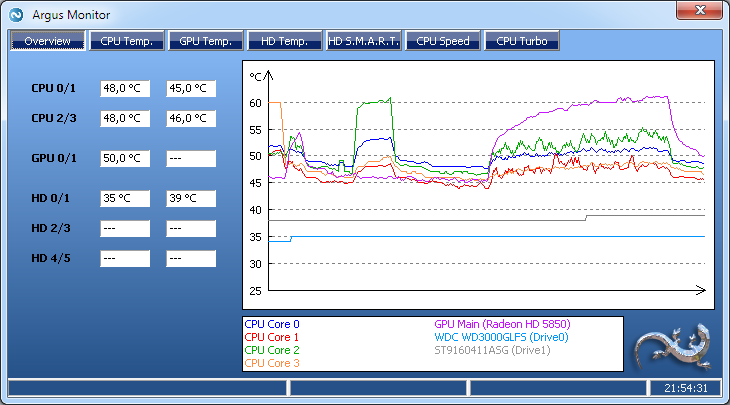Image resolution: width=730 pixels, height=405 pixels.
Task: Click the 40 label on temperature axis
Action: click(255, 210)
